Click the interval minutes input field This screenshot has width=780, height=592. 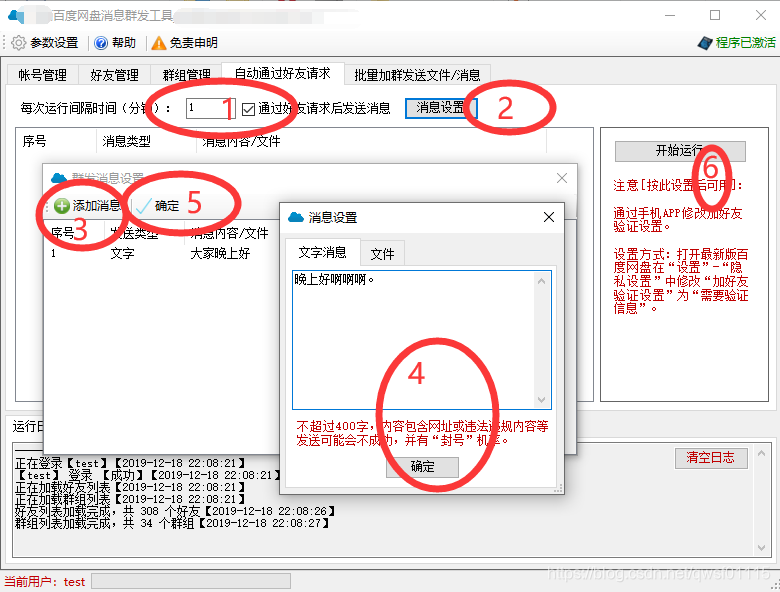pyautogui.click(x=210, y=108)
